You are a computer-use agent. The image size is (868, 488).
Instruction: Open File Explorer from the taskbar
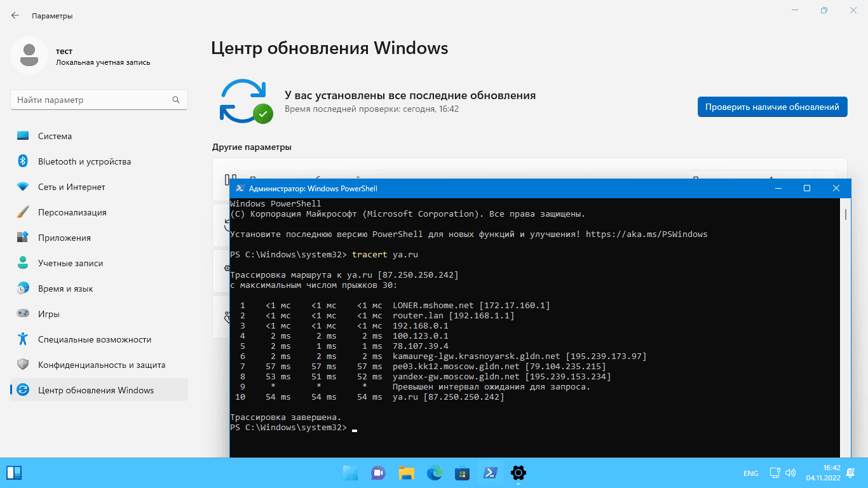click(x=407, y=473)
